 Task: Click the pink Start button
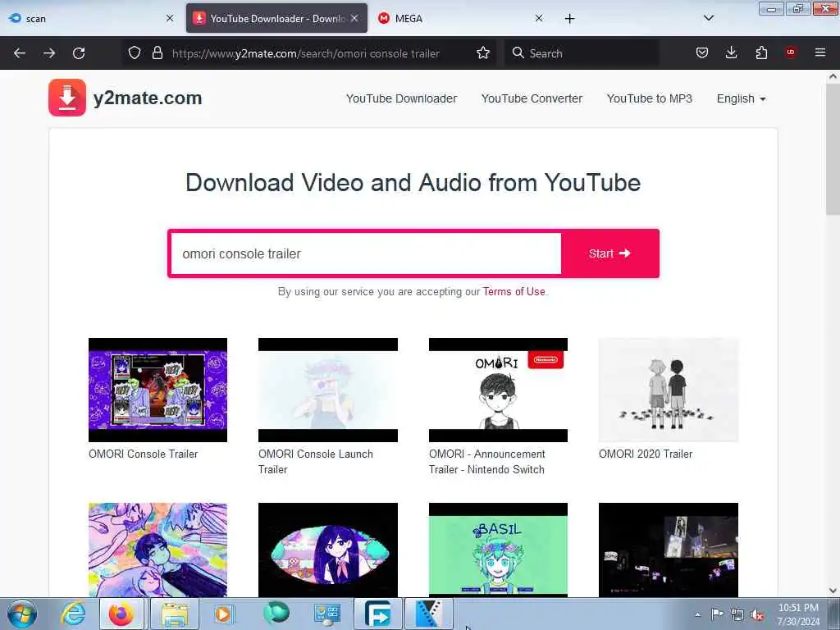[x=609, y=253]
